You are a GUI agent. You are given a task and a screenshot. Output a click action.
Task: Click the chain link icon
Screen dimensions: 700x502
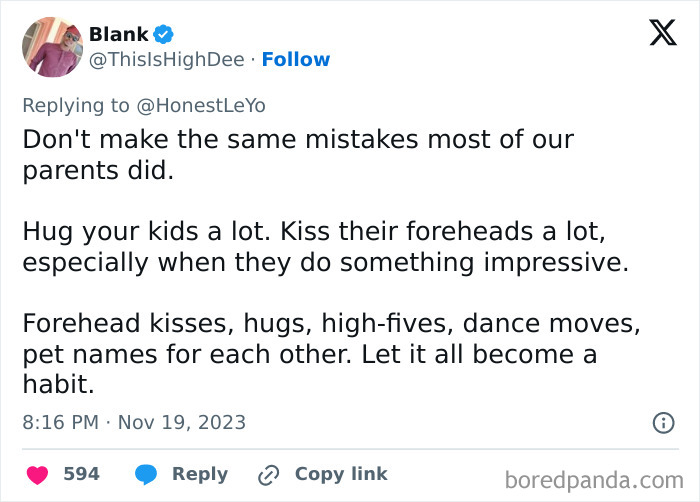click(x=268, y=475)
